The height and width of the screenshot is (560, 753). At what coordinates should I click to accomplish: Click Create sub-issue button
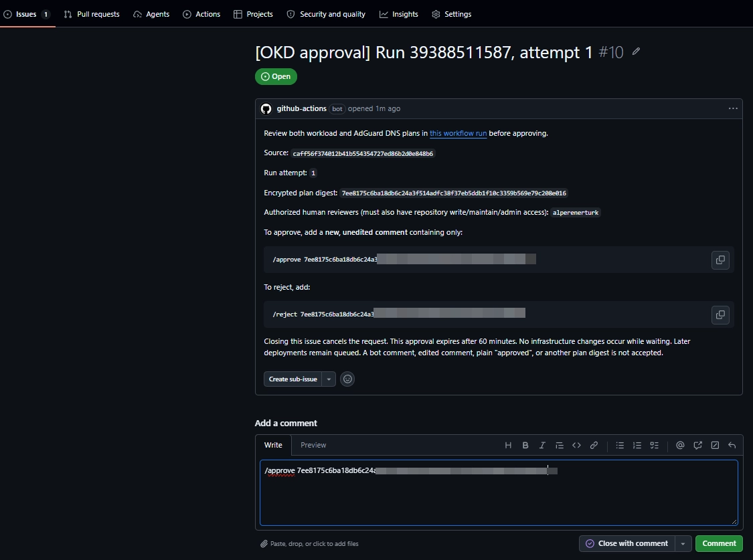[293, 379]
